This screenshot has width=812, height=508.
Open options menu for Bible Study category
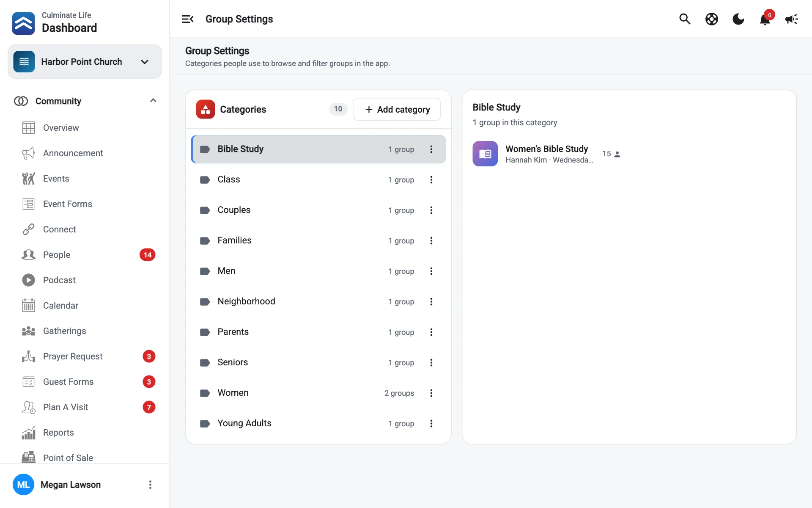(431, 149)
